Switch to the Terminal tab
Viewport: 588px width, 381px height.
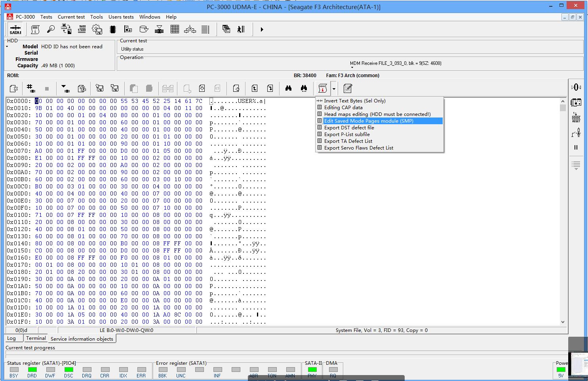36,338
